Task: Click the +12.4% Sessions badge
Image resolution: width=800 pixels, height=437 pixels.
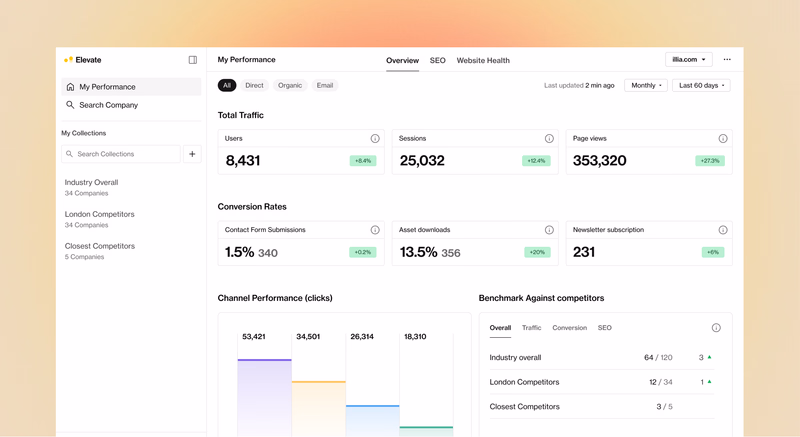Action: pyautogui.click(x=536, y=161)
